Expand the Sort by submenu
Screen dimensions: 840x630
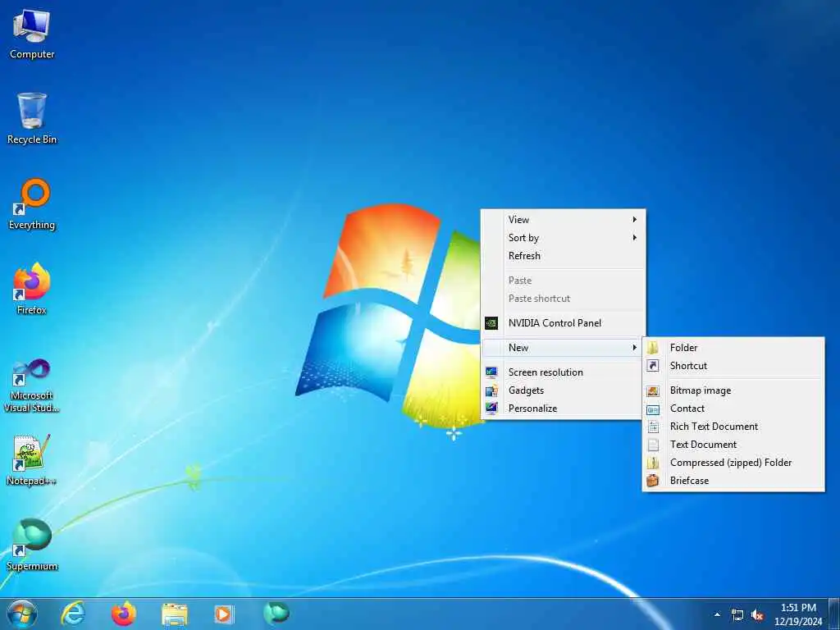point(563,238)
